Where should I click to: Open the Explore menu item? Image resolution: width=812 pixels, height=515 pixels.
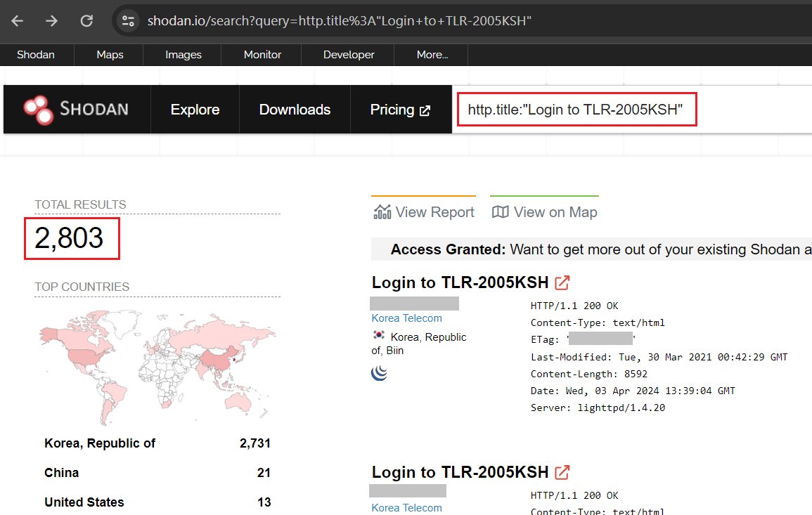[x=195, y=109]
